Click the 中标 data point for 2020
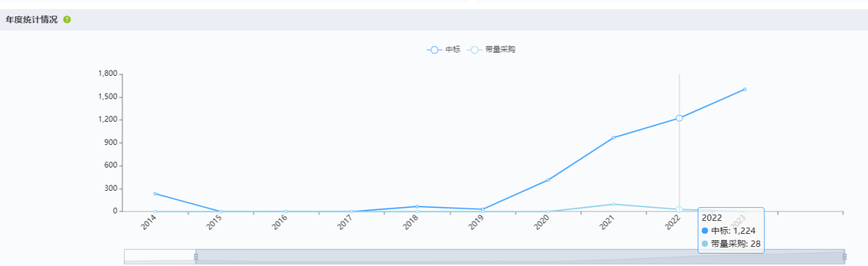The image size is (868, 266). pyautogui.click(x=548, y=180)
